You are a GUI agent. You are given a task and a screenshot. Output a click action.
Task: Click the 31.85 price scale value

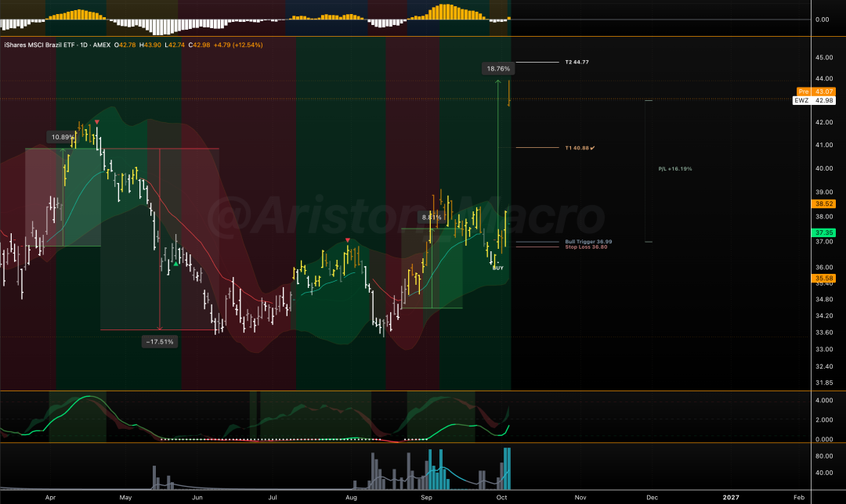click(x=824, y=383)
